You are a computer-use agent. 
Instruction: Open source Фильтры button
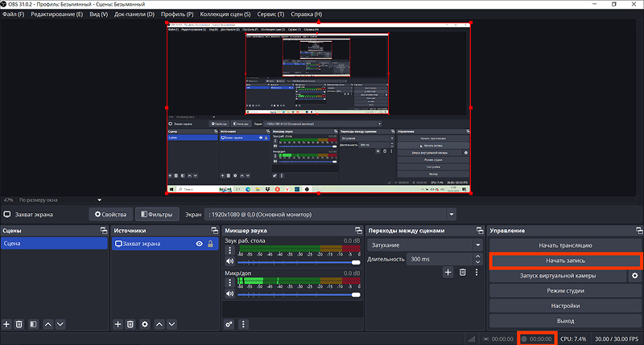(157, 214)
